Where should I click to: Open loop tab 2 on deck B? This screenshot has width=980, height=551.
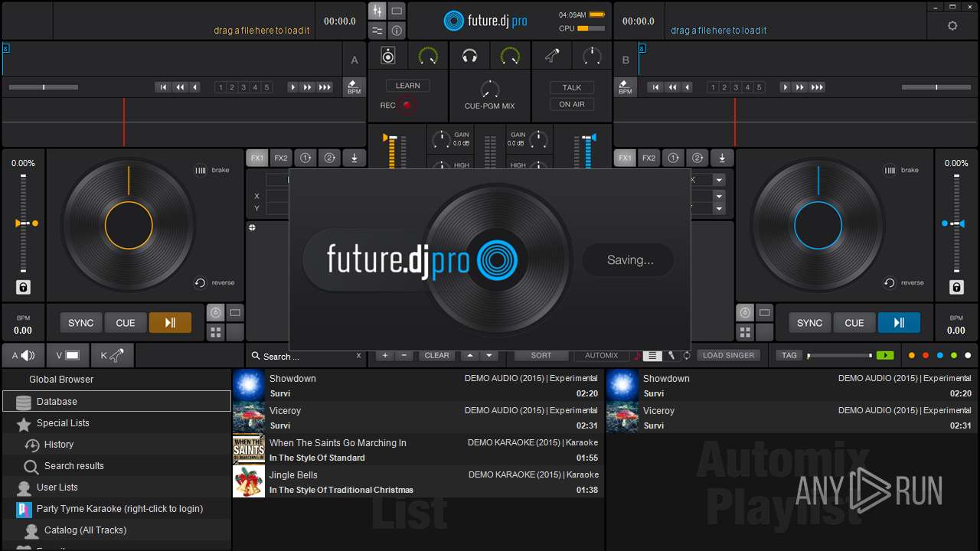coord(697,158)
